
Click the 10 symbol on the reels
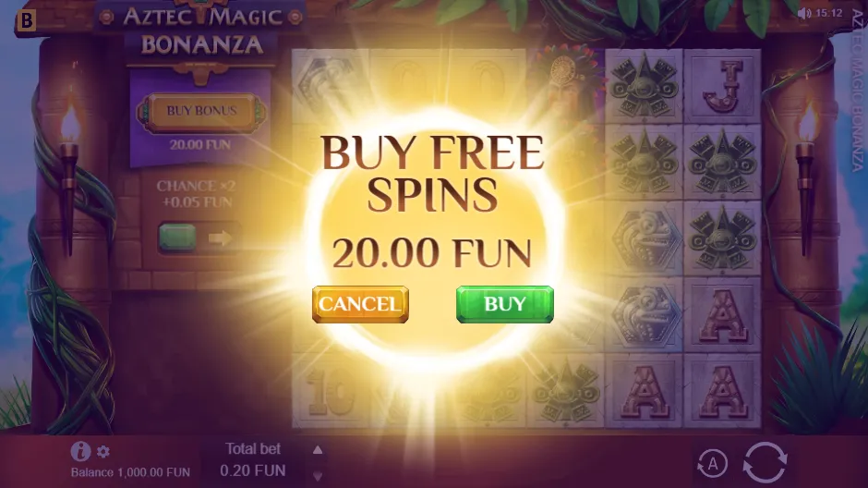click(331, 392)
